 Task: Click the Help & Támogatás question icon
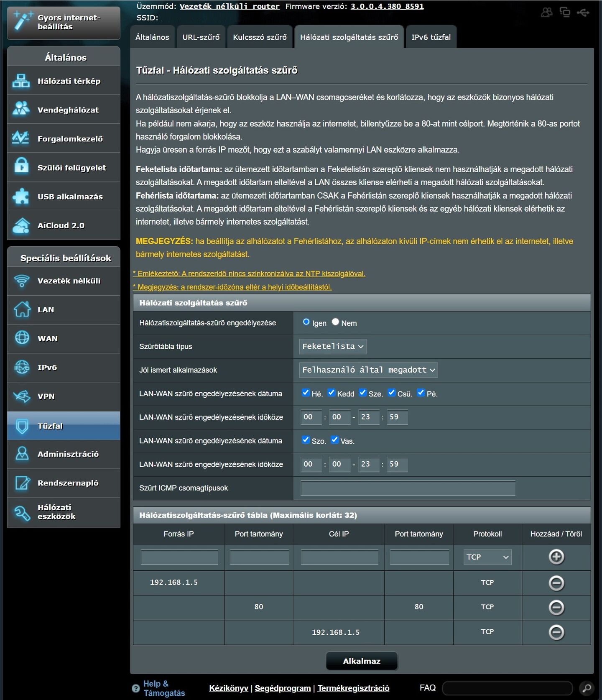(135, 688)
